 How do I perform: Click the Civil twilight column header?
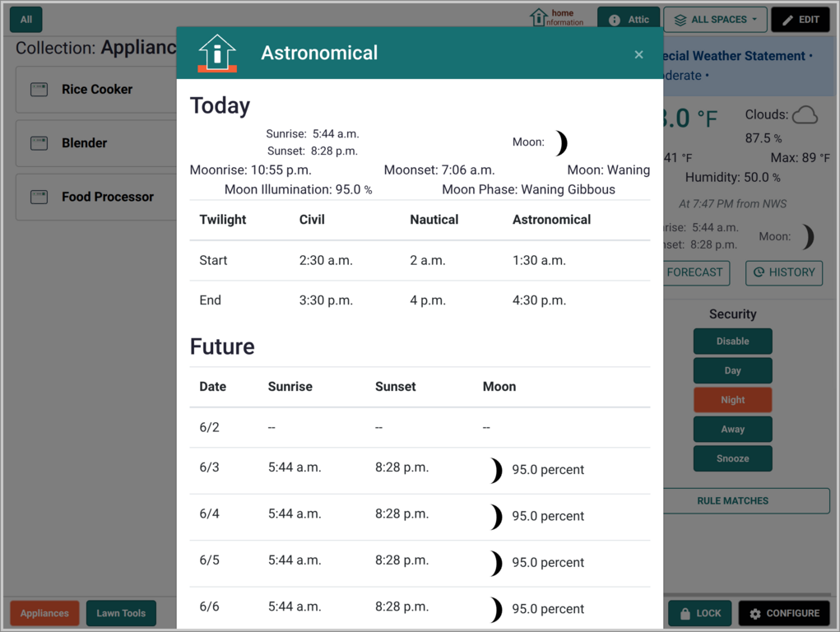(312, 220)
